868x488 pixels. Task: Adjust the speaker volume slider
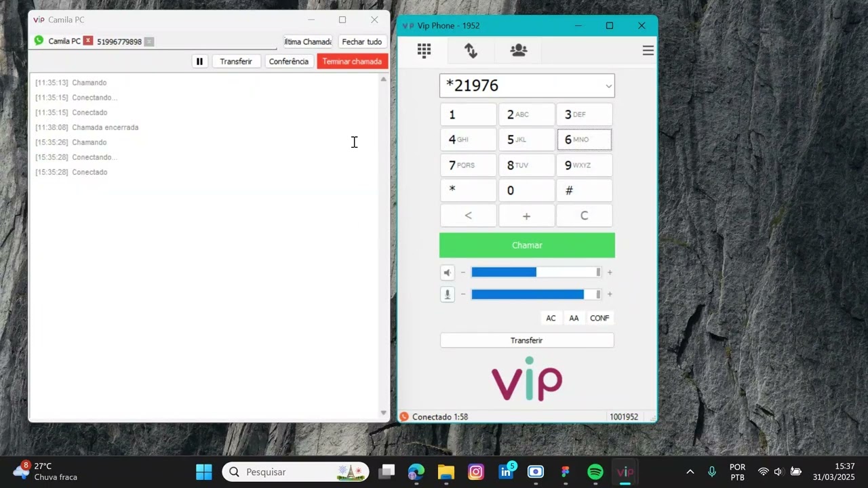pos(536,272)
